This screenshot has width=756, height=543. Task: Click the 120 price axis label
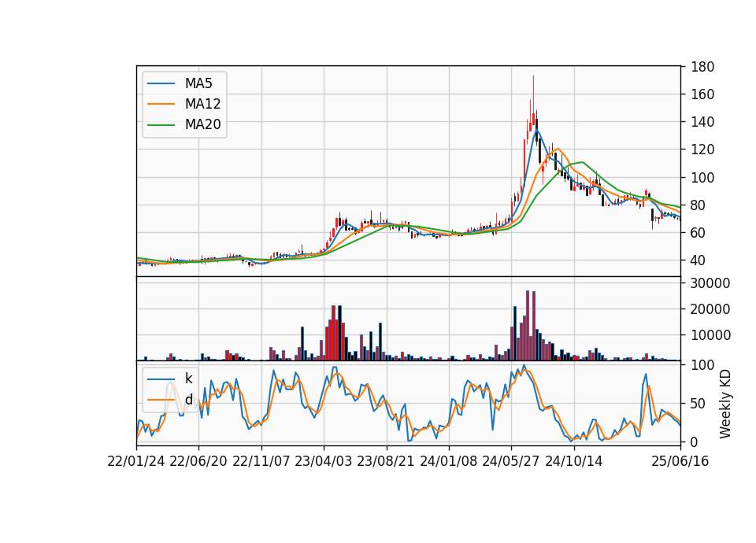(x=702, y=150)
